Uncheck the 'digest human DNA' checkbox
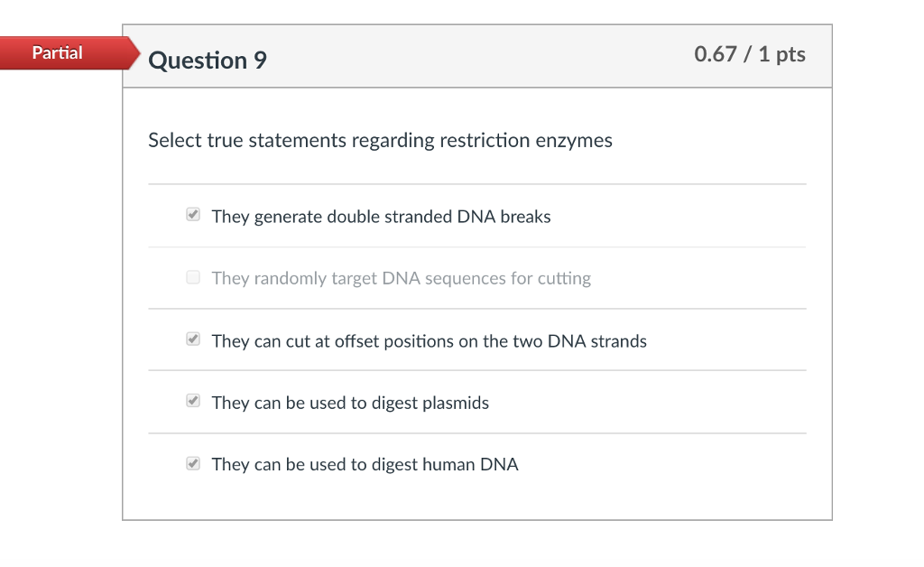Screen dimensions: 924x567 click(193, 463)
